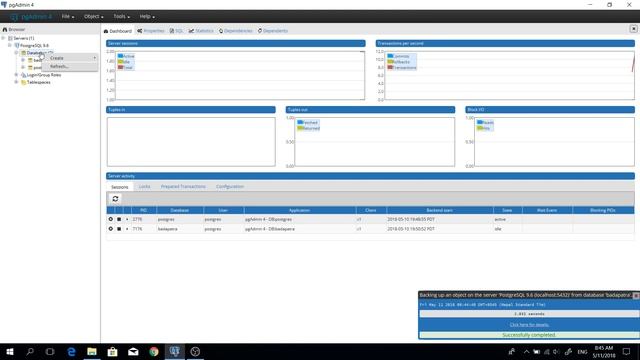Cancel query icon for PID 2776 row
This screenshot has width=640, height=360.
(111, 219)
